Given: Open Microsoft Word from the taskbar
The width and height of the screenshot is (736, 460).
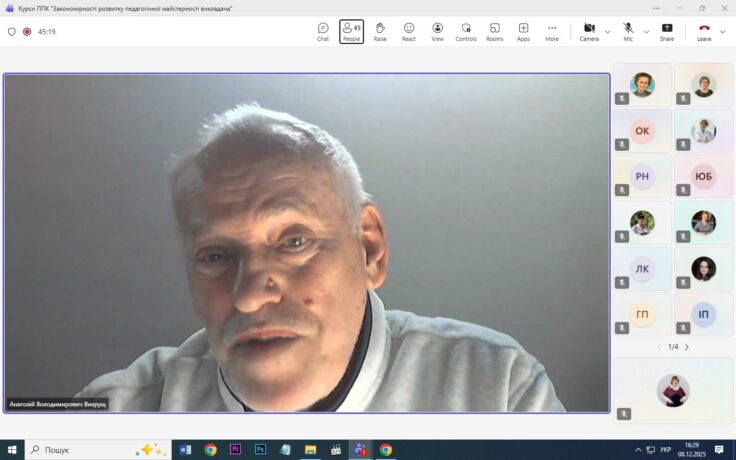Looking at the screenshot, I should tap(185, 450).
